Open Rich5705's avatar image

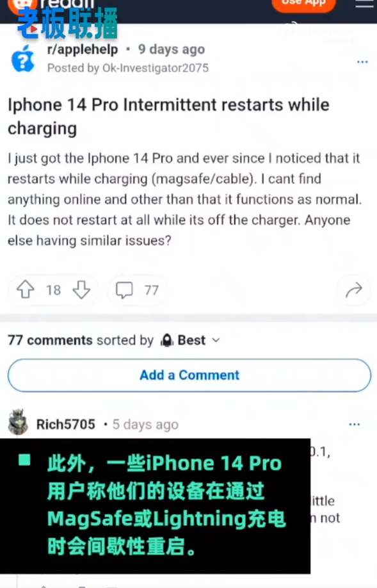point(18,422)
